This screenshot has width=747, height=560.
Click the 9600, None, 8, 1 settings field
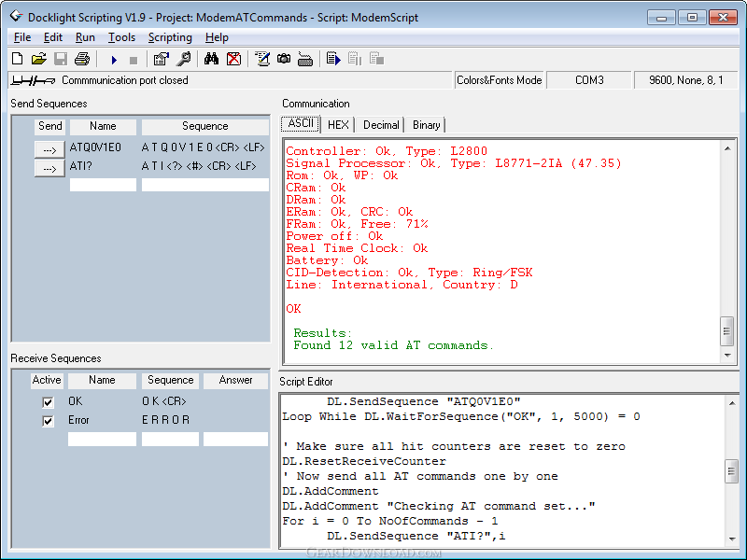pyautogui.click(x=686, y=80)
